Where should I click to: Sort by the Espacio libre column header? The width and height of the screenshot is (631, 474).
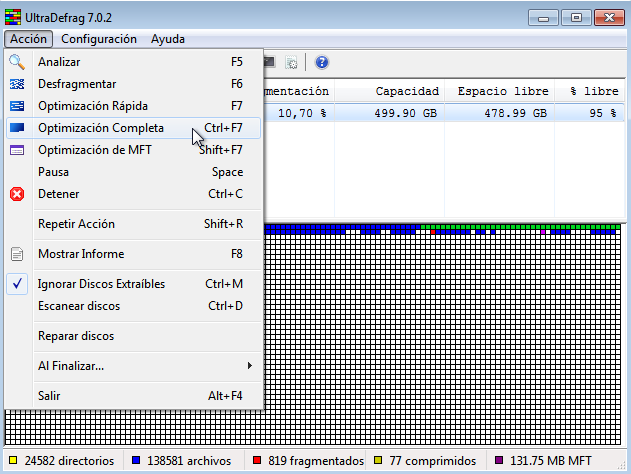503,91
